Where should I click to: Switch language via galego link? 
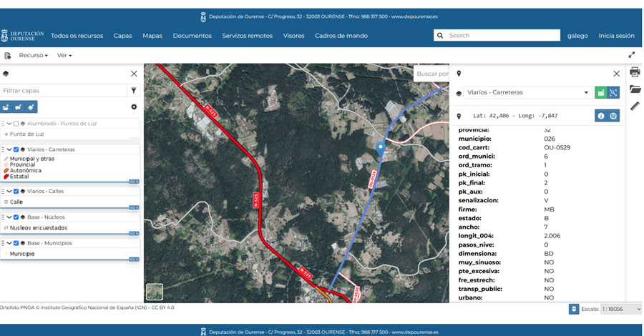577,36
